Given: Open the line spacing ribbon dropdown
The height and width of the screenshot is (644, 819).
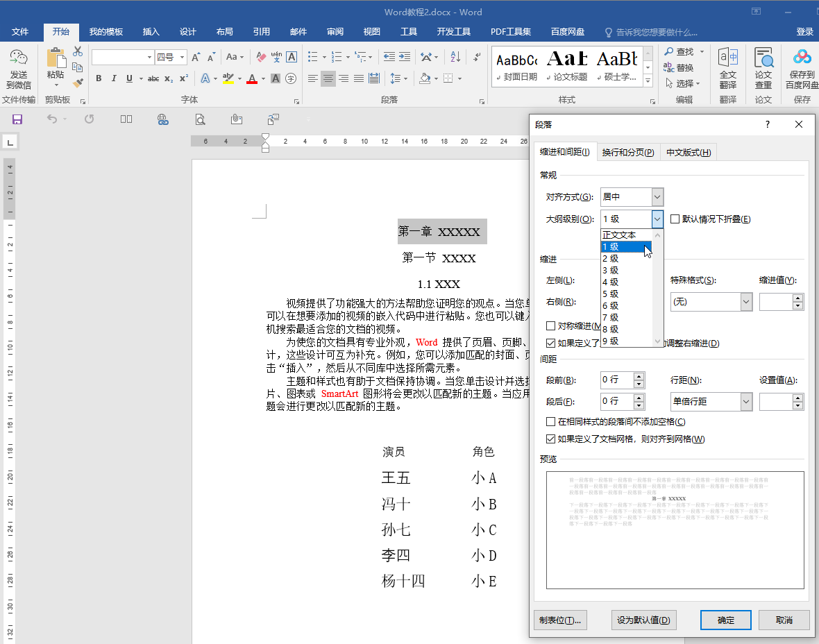Looking at the screenshot, I should pos(398,78).
